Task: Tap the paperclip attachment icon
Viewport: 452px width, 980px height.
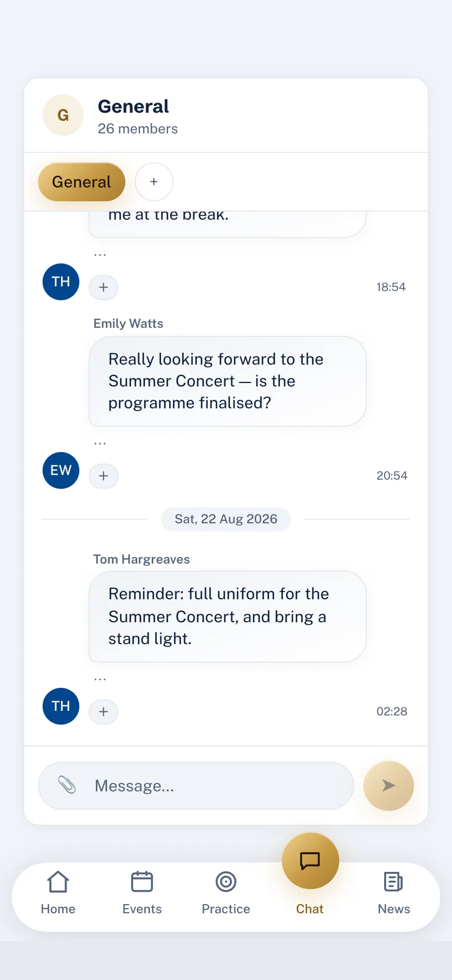Action: (x=67, y=785)
